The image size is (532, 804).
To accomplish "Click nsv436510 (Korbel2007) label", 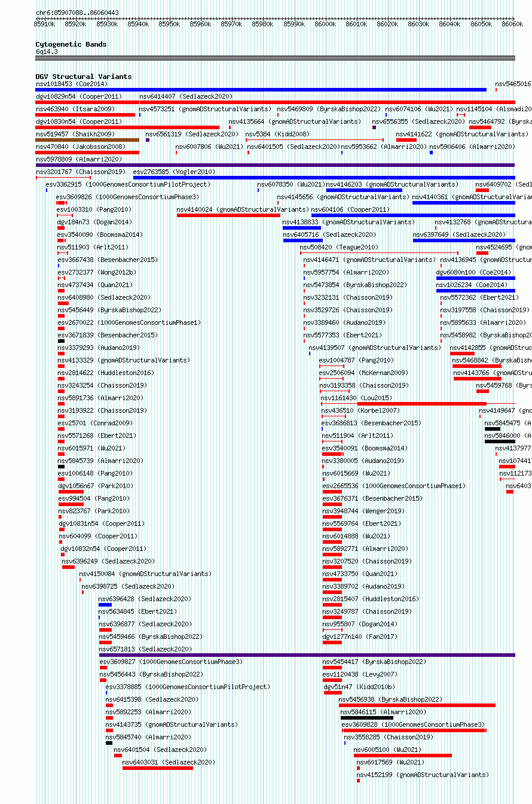I will click(x=360, y=410).
